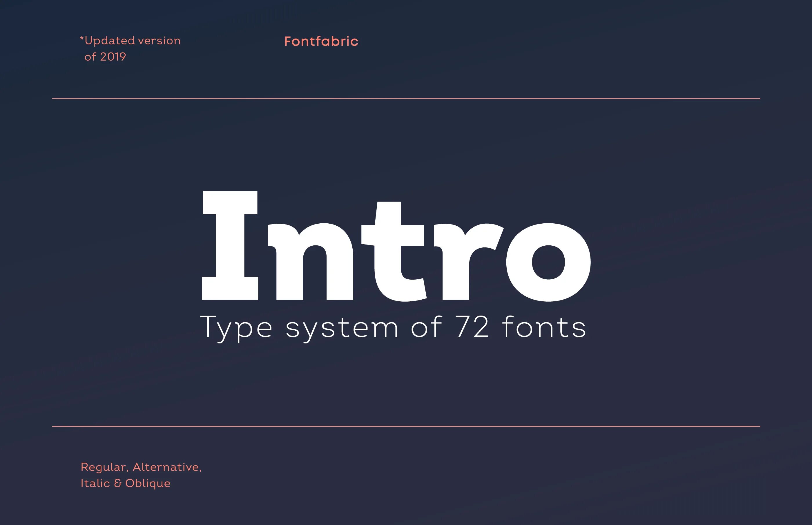Click the 'Updated version' note text

(132, 41)
